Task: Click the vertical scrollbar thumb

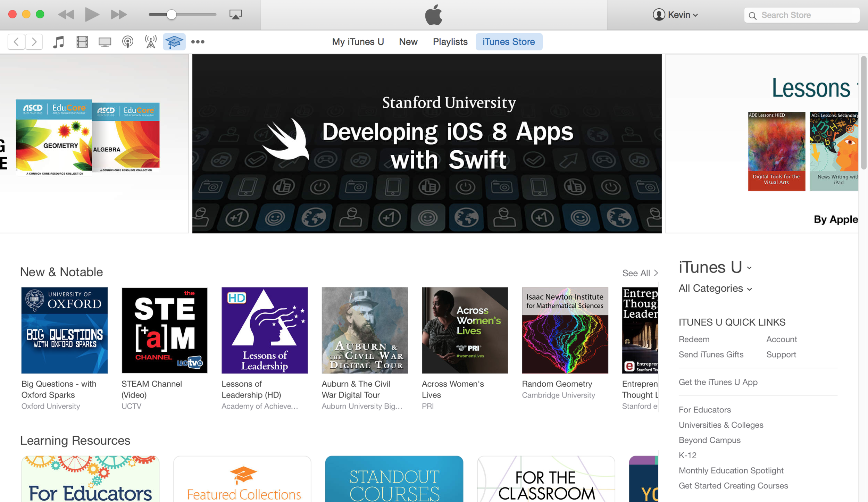Action: (x=863, y=113)
